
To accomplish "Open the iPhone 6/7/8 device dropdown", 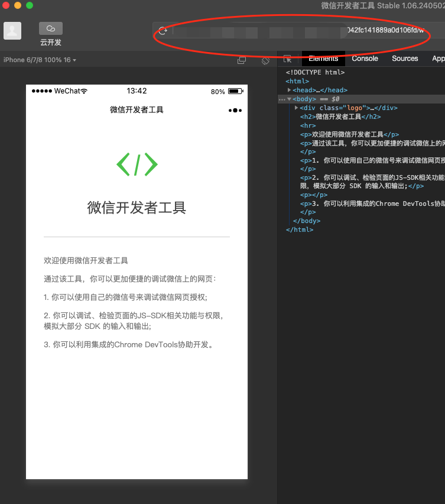I will [40, 60].
